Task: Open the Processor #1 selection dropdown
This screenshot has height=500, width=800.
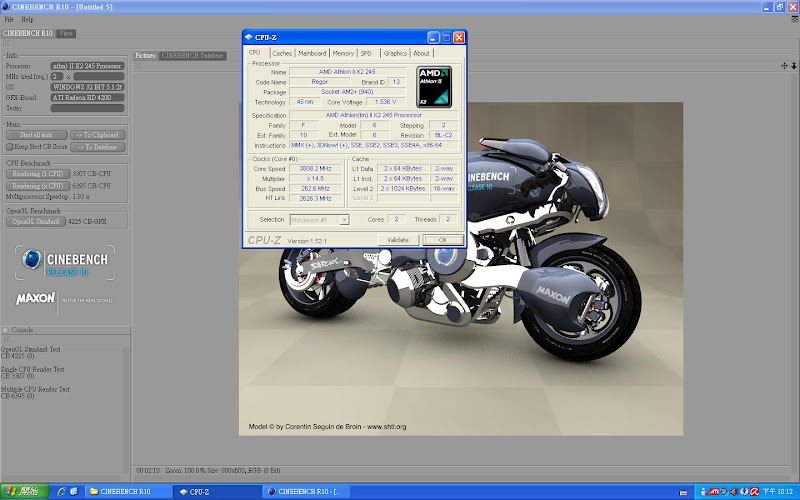Action: (x=344, y=220)
